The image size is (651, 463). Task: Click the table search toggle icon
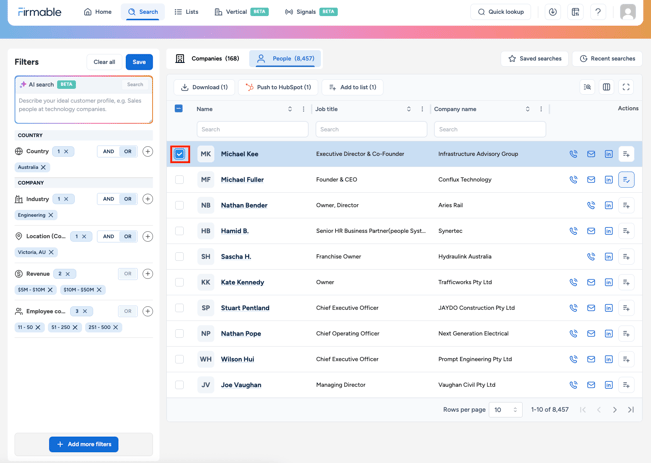click(587, 87)
